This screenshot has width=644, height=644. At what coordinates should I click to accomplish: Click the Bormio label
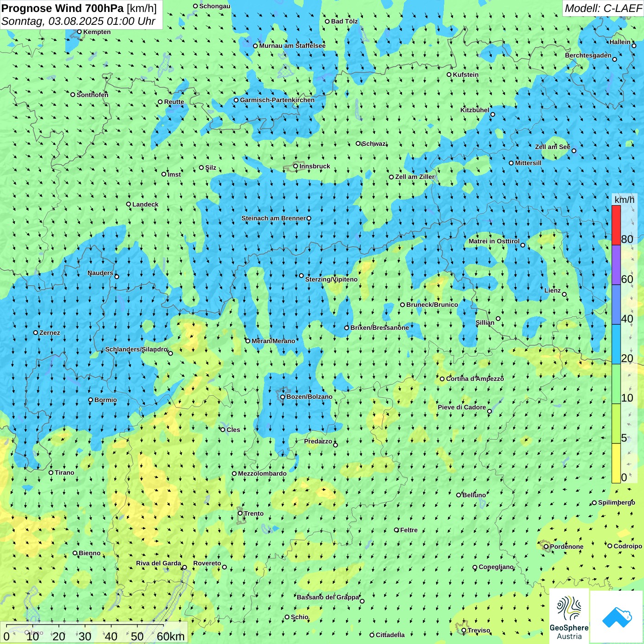(x=105, y=400)
